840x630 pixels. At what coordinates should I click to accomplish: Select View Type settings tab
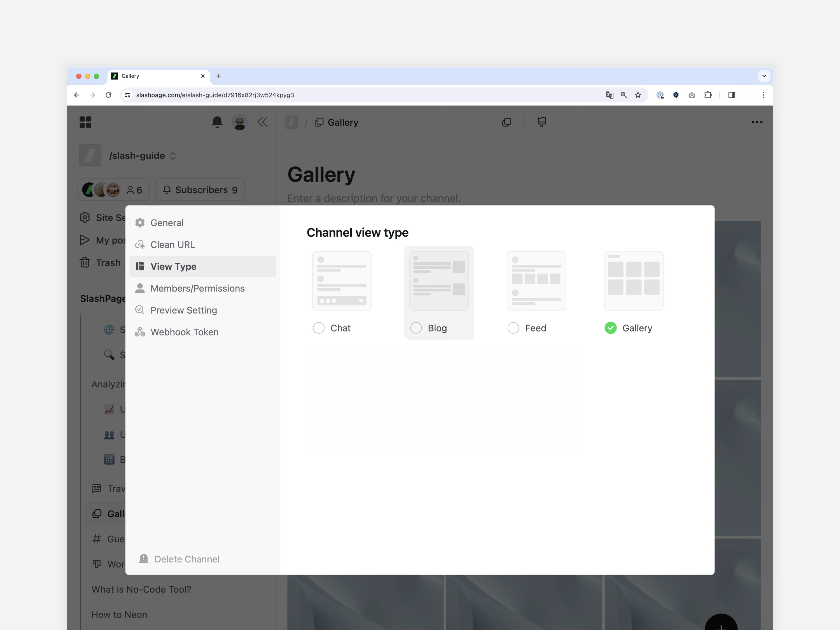202,266
